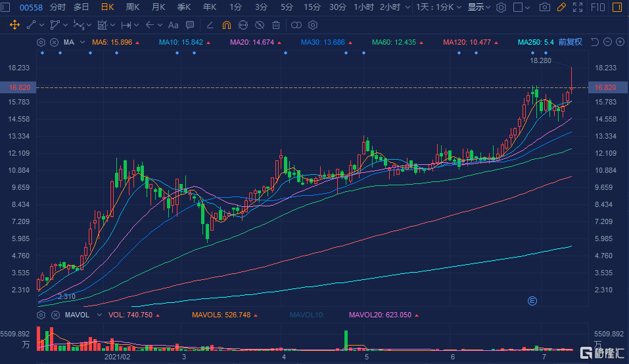This screenshot has height=364, width=629.
Task: Click the 前复权 adjustment button
Action: 570,42
